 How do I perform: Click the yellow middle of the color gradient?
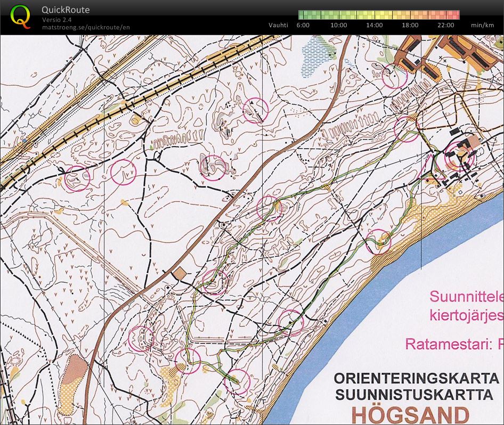tap(378, 15)
